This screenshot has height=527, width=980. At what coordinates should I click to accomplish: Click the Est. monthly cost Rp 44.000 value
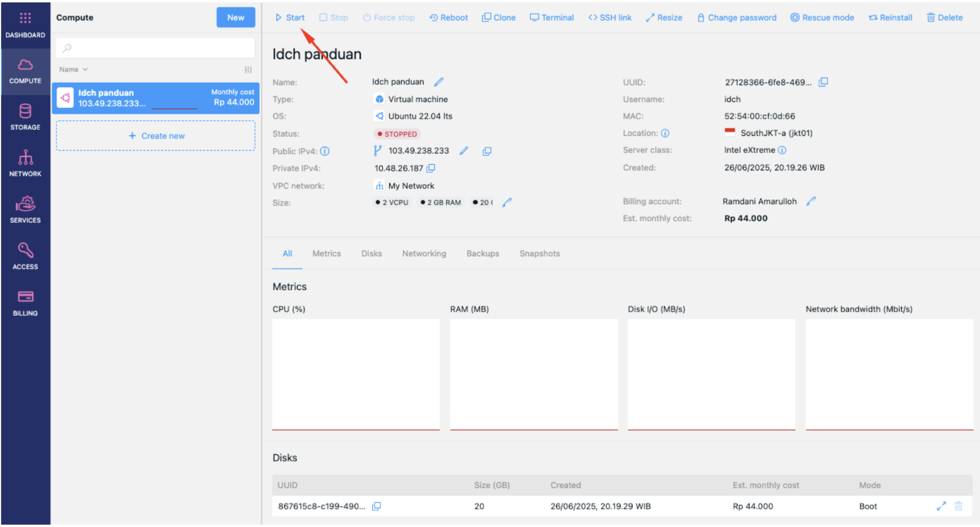[746, 218]
